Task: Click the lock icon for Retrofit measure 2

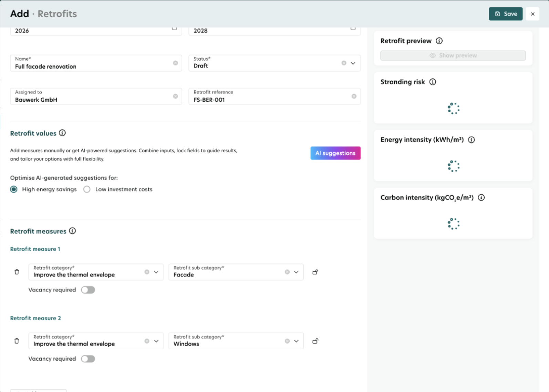Action: coord(315,341)
